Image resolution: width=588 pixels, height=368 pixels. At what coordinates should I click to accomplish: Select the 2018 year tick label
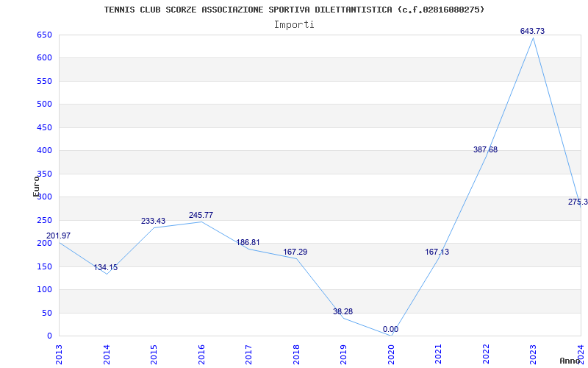[x=296, y=353]
